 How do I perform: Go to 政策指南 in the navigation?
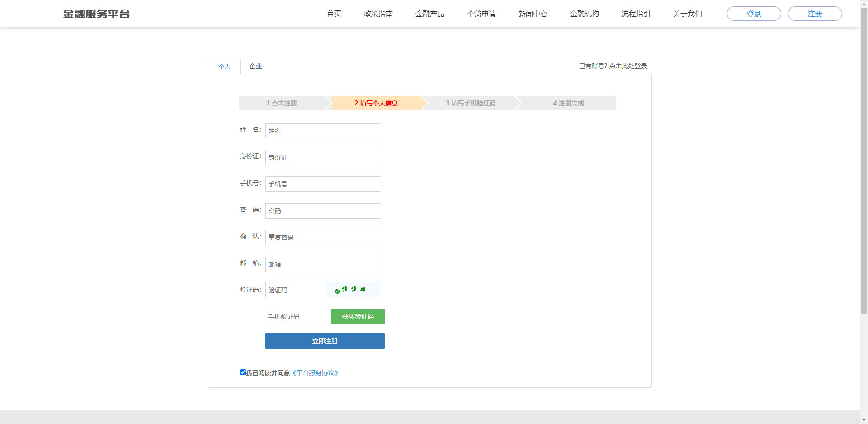click(x=378, y=14)
